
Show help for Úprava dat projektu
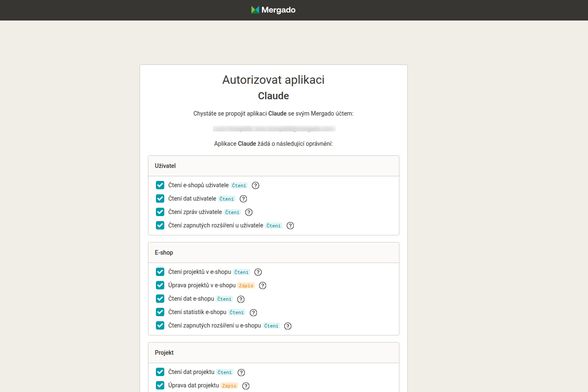[x=246, y=386]
